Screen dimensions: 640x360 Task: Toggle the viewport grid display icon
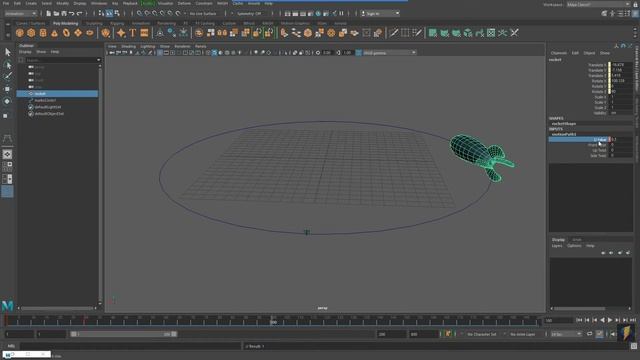click(160, 53)
